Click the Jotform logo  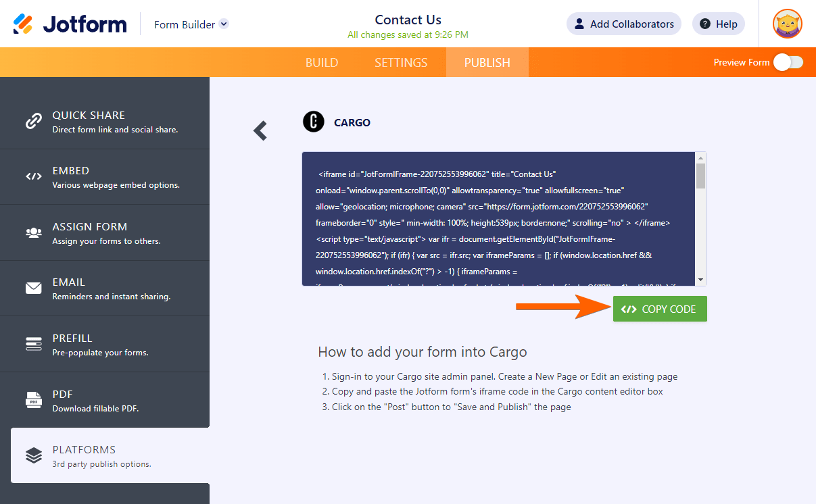point(70,24)
